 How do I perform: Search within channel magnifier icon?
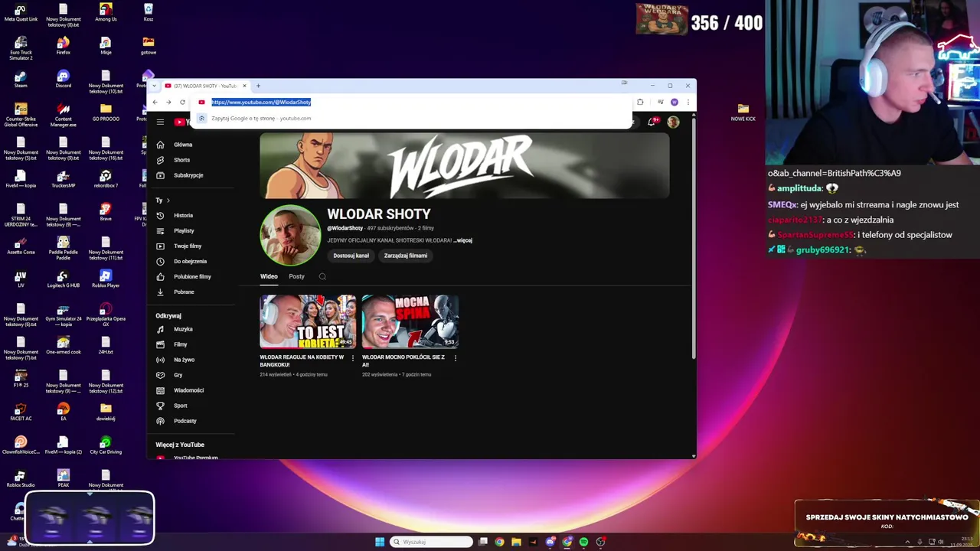pyautogui.click(x=322, y=276)
